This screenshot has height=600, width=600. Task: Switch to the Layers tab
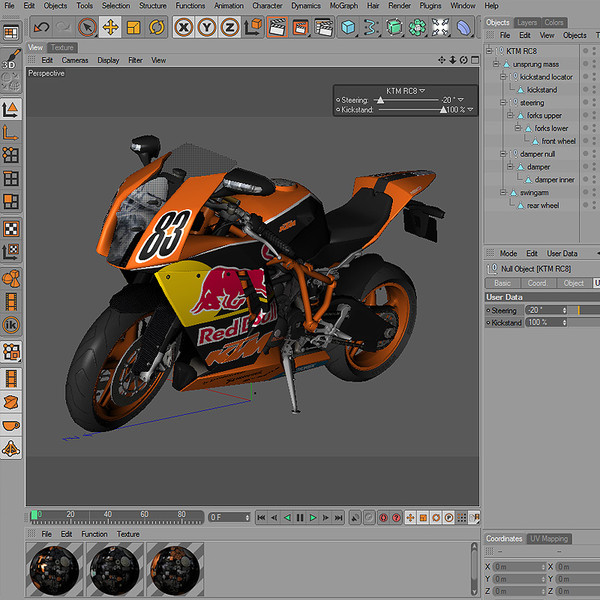(527, 23)
